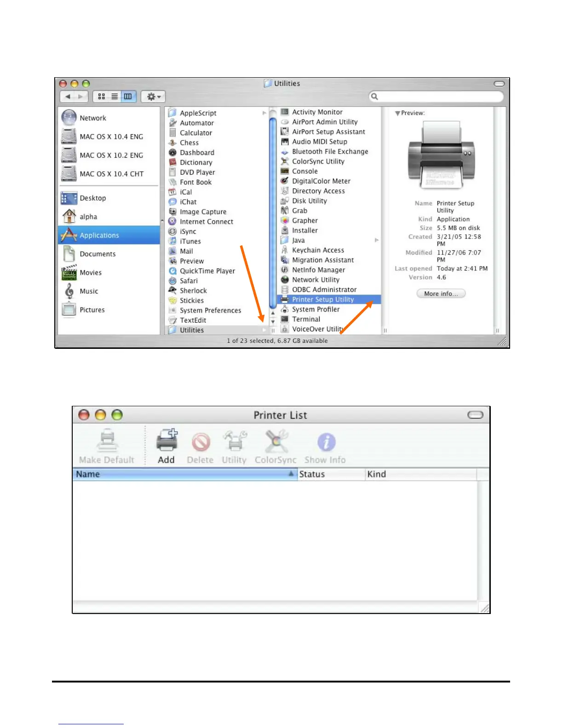This screenshot has width=563, height=728.
Task: Sort Printer List by Status column
Action: 331,474
